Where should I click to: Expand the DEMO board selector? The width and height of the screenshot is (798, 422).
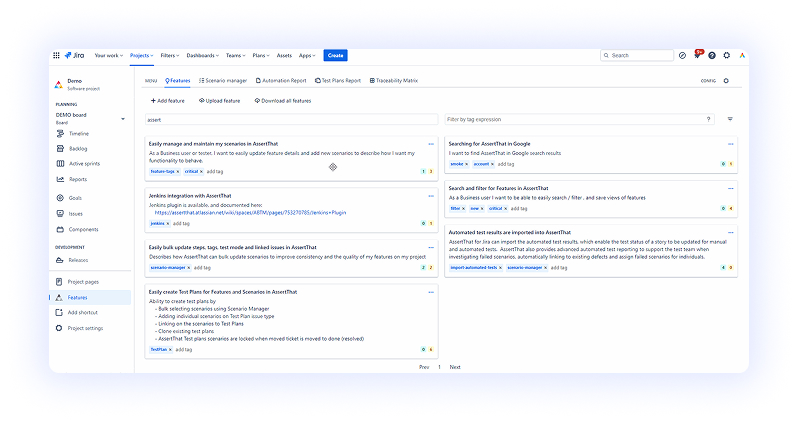123,119
